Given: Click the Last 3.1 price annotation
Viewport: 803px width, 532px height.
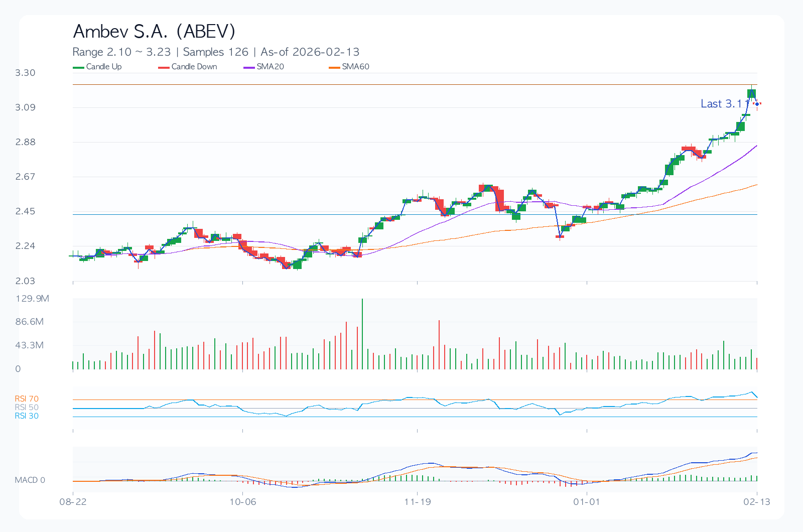Looking at the screenshot, I should pyautogui.click(x=721, y=104).
